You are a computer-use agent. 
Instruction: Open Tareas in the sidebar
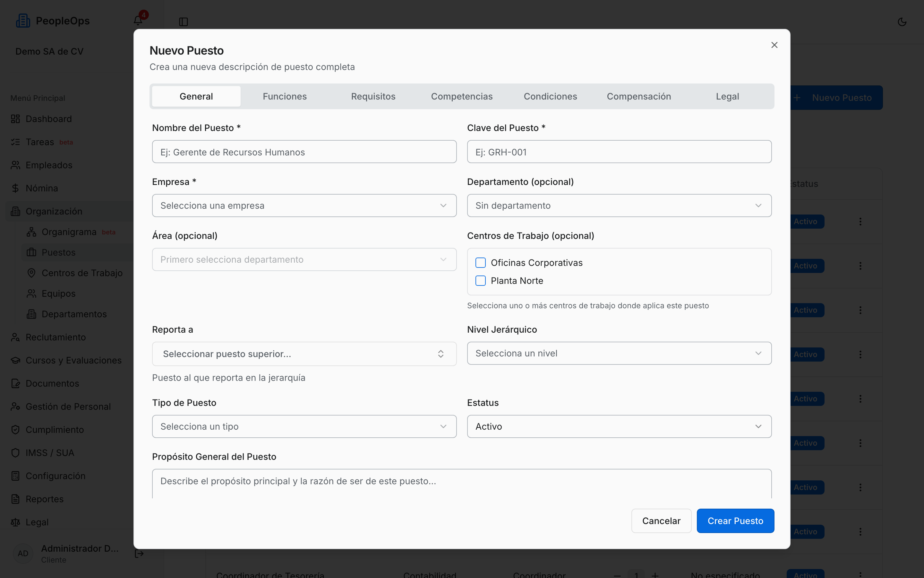(40, 142)
